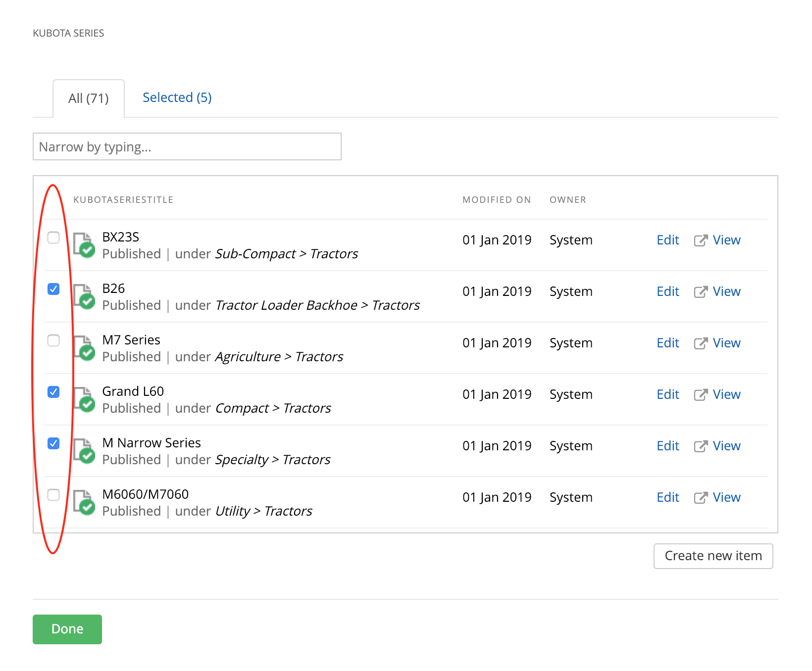Click the external-link icon in M7 Series row
The width and height of the screenshot is (812, 671).
pos(701,343)
